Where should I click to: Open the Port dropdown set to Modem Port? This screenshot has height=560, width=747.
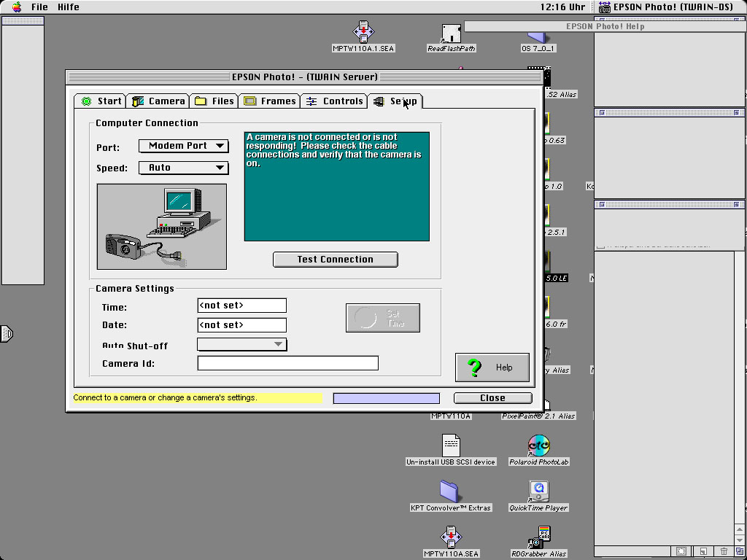point(183,146)
